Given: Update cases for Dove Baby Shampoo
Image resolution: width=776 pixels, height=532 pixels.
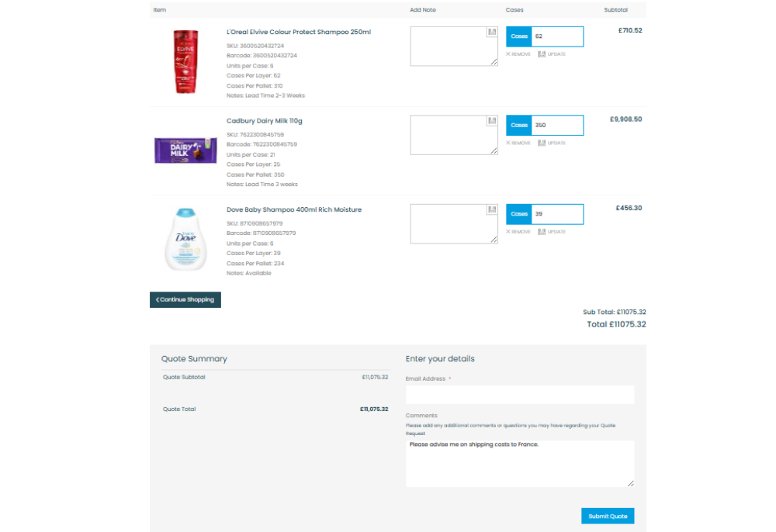Looking at the screenshot, I should tap(552, 231).
